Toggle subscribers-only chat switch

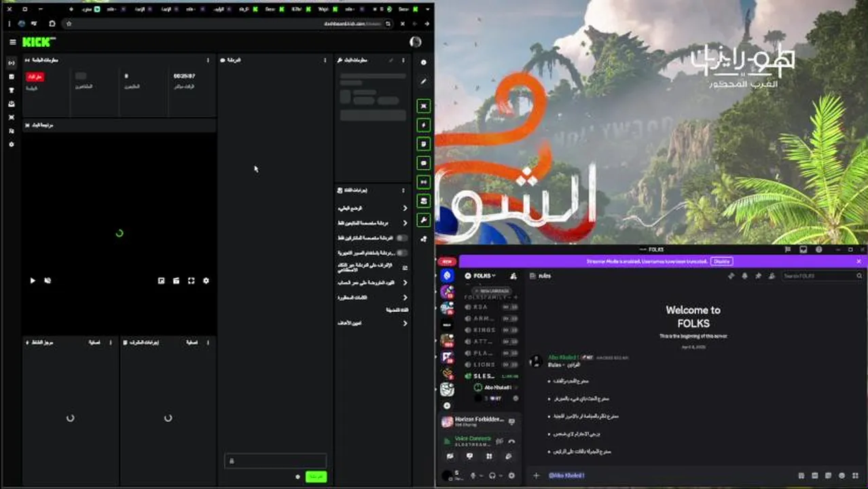coord(401,238)
